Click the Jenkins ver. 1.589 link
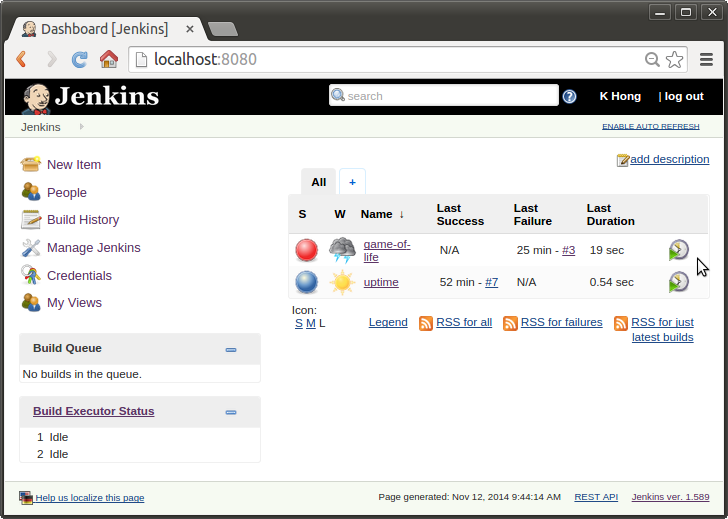This screenshot has height=519, width=728. 670,497
